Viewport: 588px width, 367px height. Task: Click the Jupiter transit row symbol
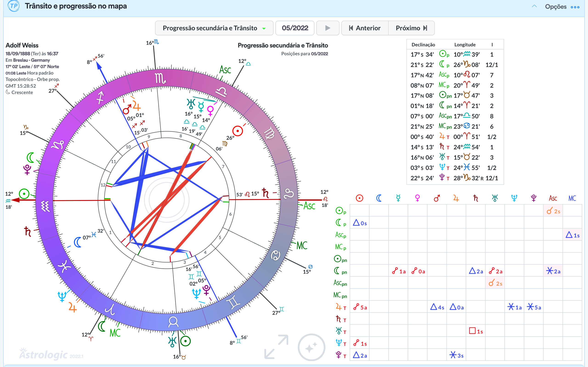[341, 307]
